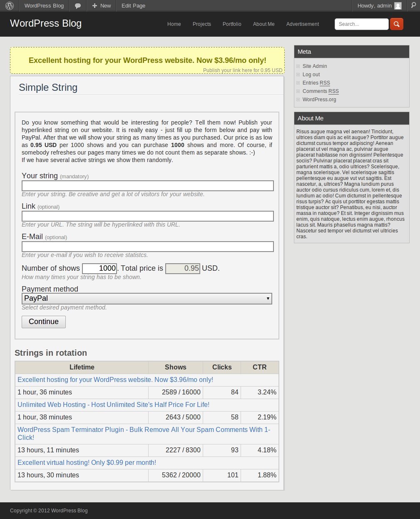Open the About Me nav item
This screenshot has height=519, width=420.
coord(264,24)
